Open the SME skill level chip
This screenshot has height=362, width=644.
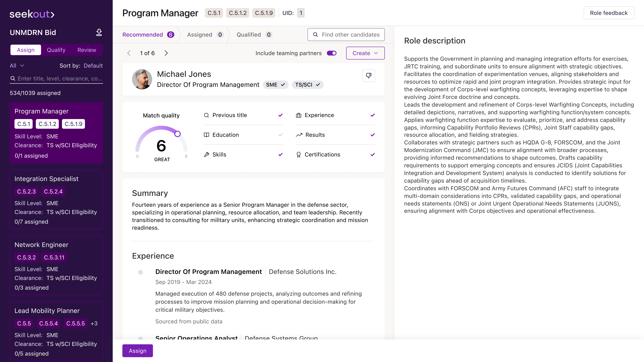tap(275, 85)
